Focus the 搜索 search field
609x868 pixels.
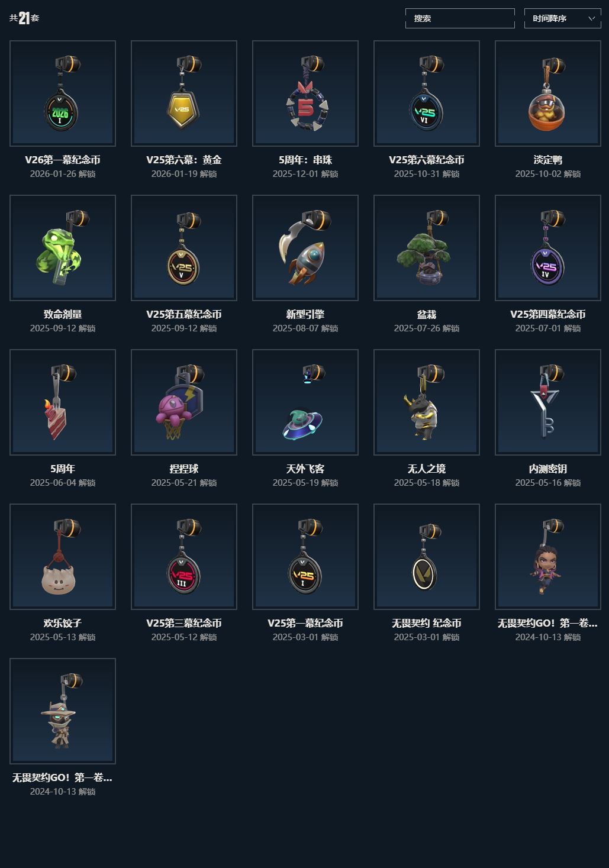point(460,18)
